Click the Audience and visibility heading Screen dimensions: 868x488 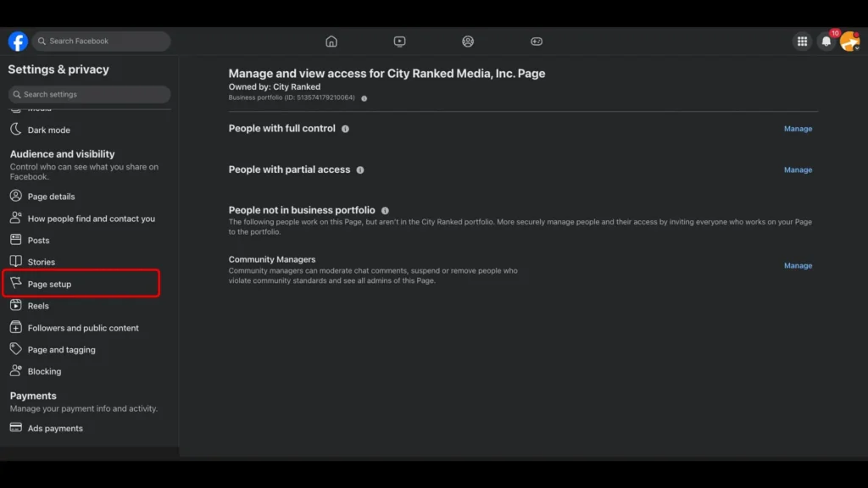click(62, 154)
